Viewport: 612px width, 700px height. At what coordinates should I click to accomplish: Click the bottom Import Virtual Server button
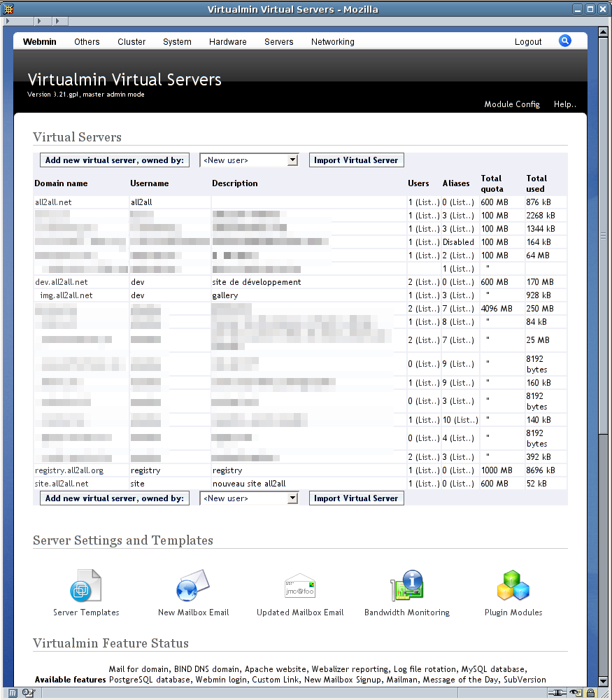356,498
